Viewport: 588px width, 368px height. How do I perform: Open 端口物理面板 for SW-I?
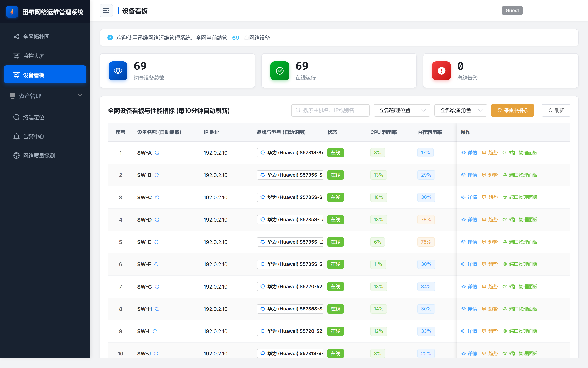(x=520, y=331)
